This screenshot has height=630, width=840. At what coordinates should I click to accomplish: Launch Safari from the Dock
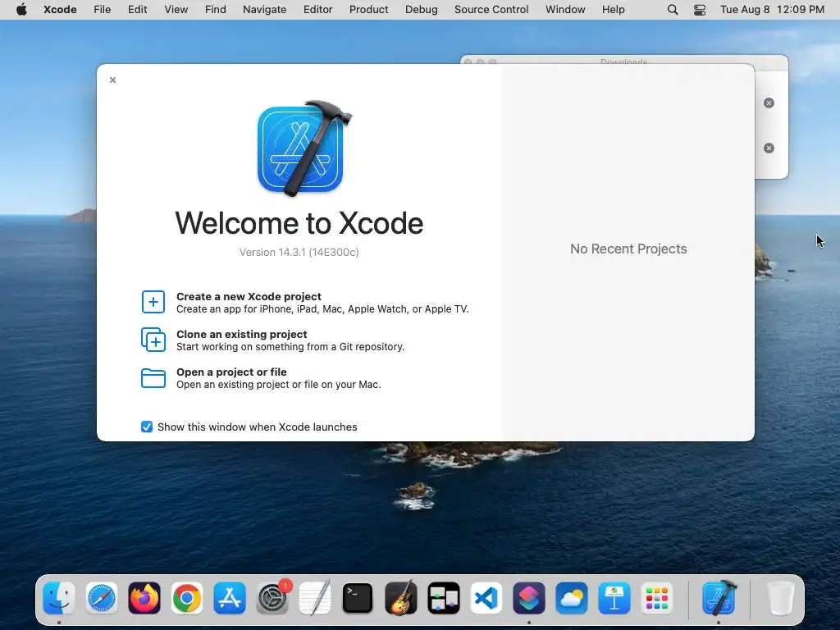[x=101, y=598]
